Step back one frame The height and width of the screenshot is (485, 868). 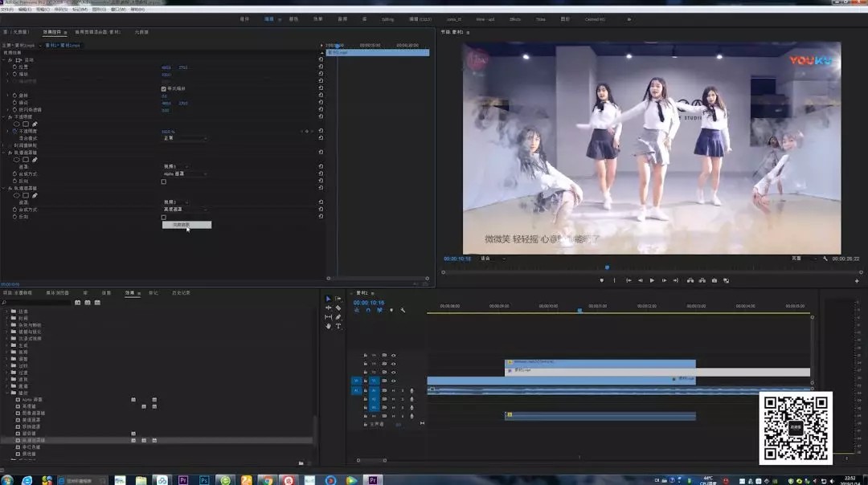pyautogui.click(x=641, y=280)
